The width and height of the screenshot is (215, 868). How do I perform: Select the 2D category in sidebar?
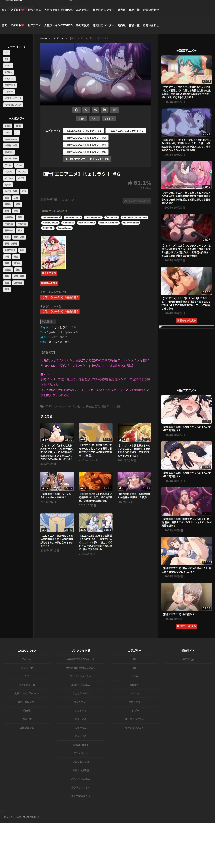point(6,53)
